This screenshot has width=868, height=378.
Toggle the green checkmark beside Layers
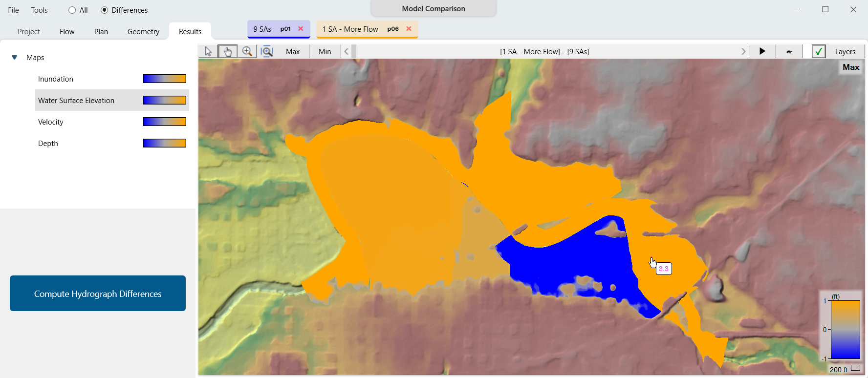coord(819,51)
